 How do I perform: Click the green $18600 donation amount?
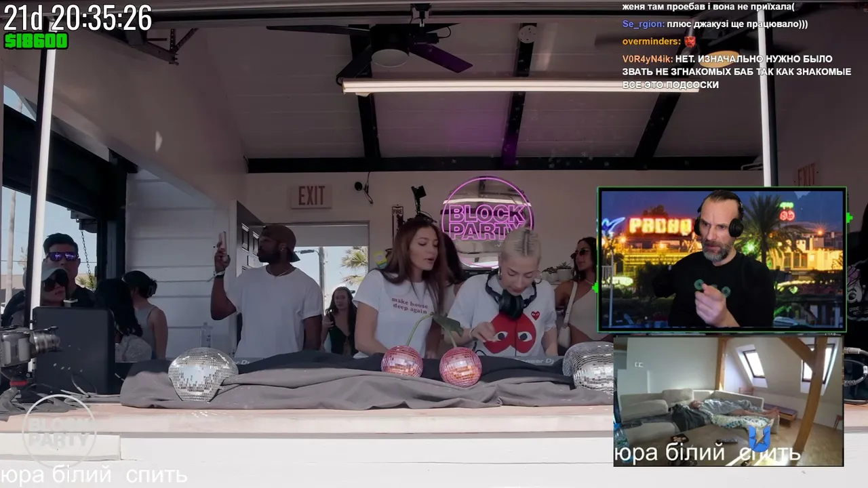(36, 41)
